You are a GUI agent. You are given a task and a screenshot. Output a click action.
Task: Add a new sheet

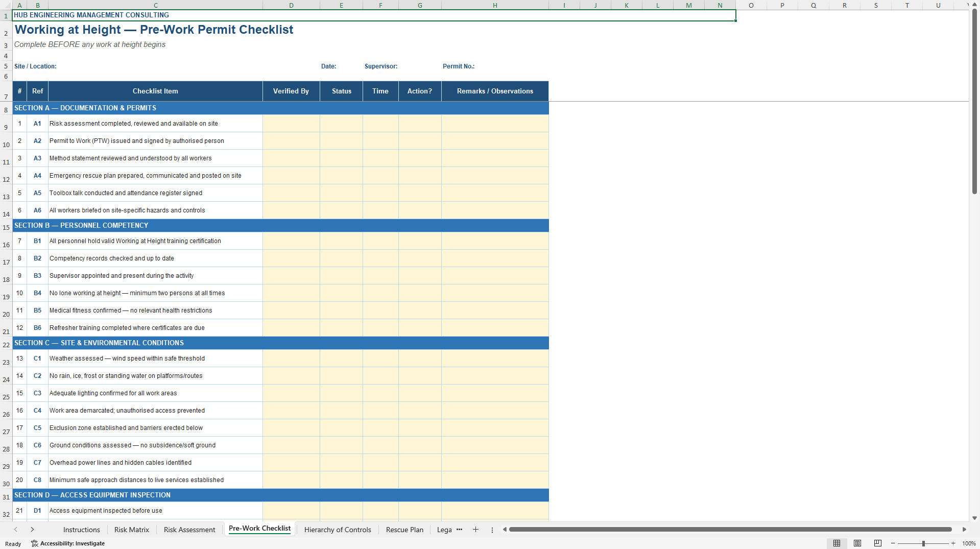(x=475, y=530)
